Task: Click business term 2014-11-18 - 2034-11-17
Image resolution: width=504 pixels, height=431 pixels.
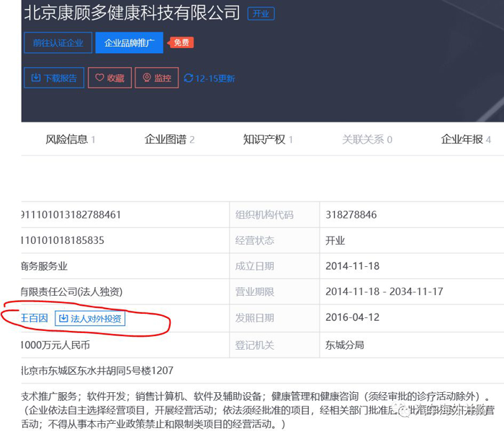Action: (x=384, y=291)
